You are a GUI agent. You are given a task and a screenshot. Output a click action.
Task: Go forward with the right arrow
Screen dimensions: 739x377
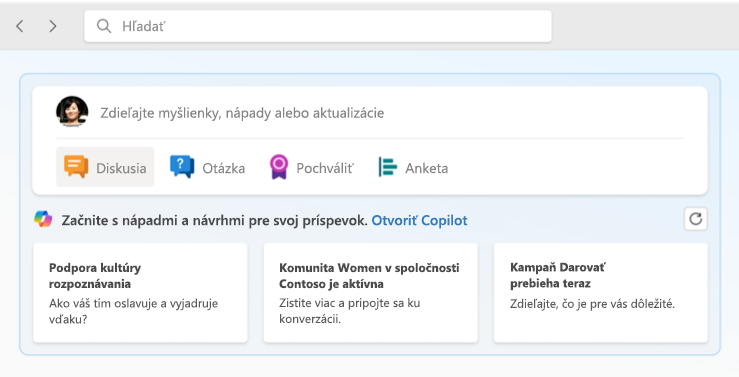coord(53,26)
